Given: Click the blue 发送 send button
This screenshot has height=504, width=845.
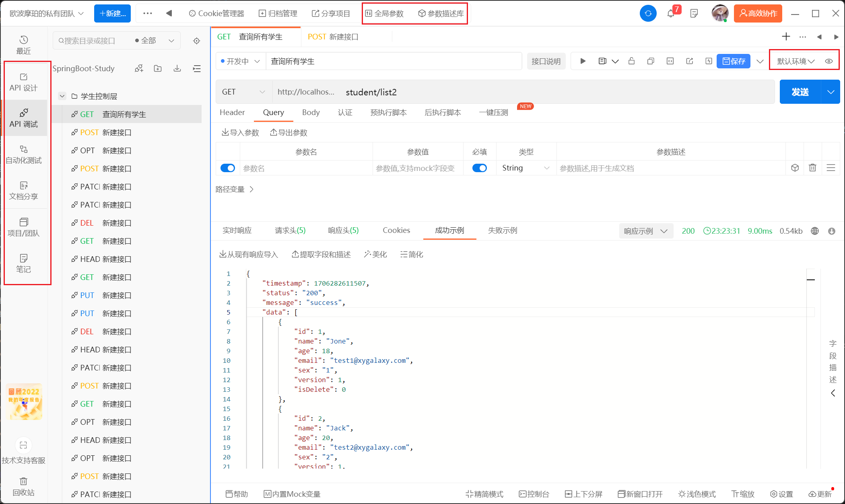Looking at the screenshot, I should [800, 92].
